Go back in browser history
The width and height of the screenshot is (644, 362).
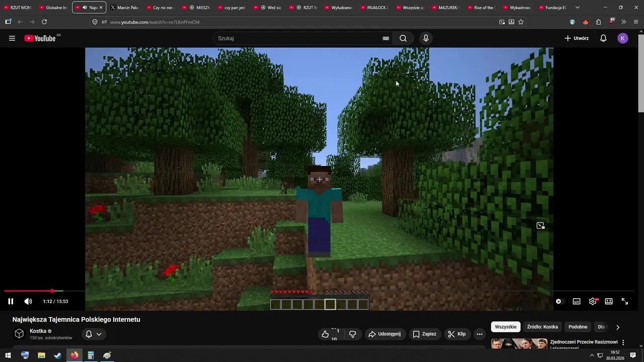(20, 22)
